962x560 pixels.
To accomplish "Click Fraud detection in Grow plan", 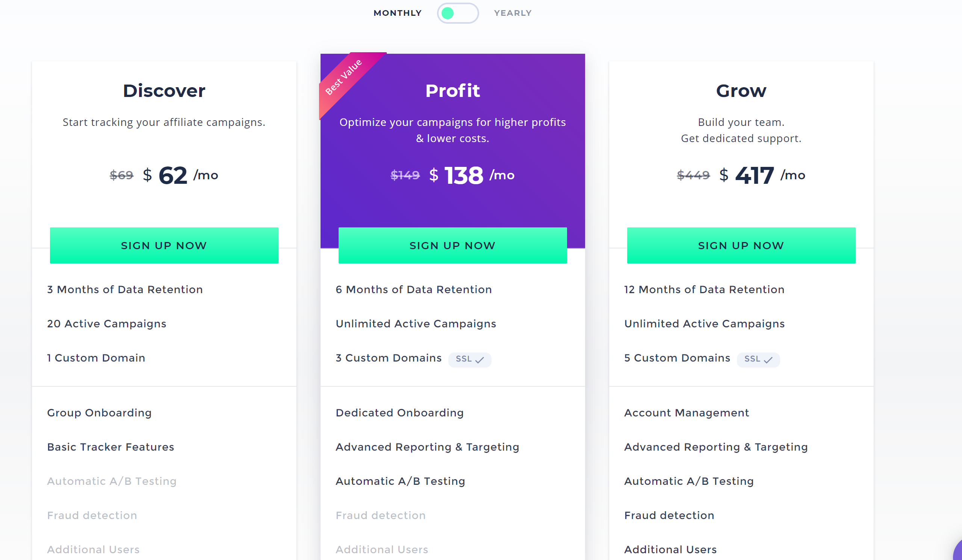I will click(x=669, y=515).
